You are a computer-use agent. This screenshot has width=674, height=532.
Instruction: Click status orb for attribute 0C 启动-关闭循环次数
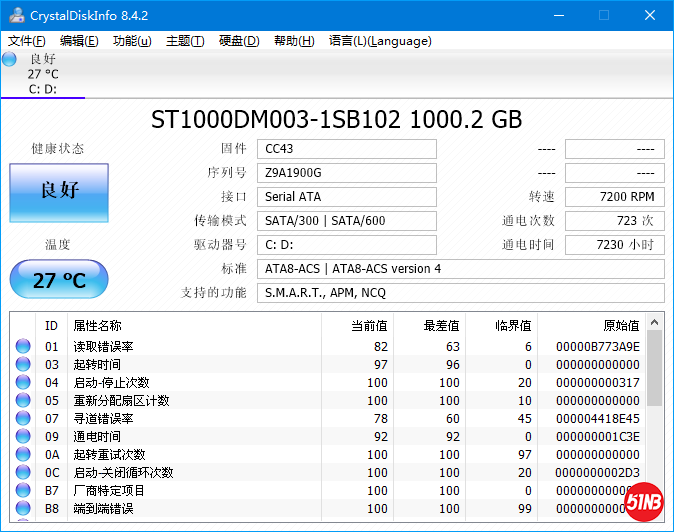[23, 473]
